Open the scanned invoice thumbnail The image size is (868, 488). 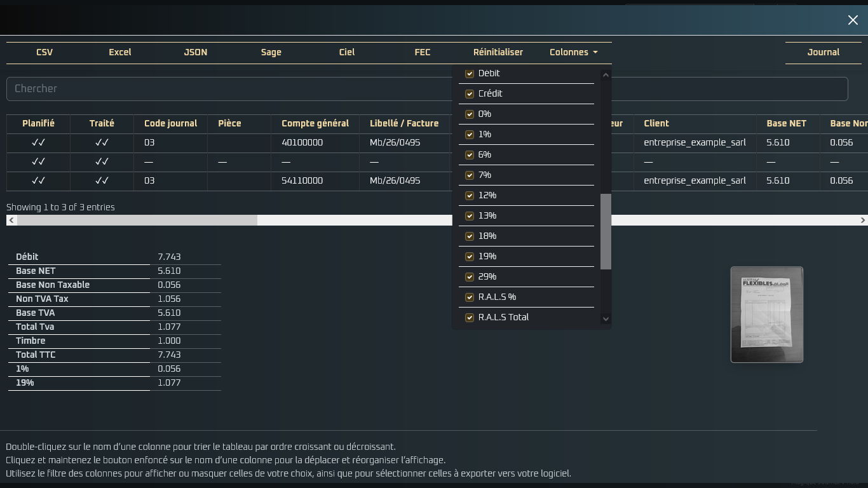click(x=767, y=315)
